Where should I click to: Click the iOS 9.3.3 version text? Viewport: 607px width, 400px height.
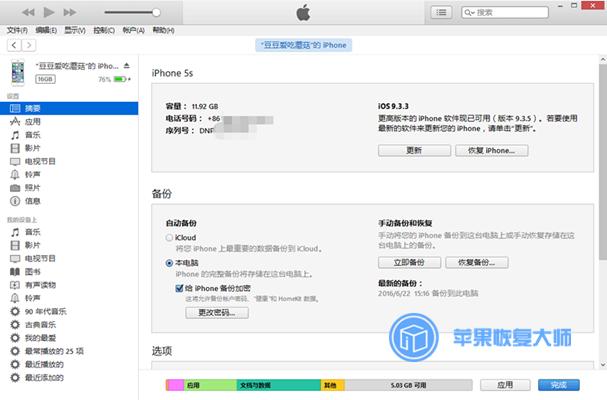(x=393, y=106)
